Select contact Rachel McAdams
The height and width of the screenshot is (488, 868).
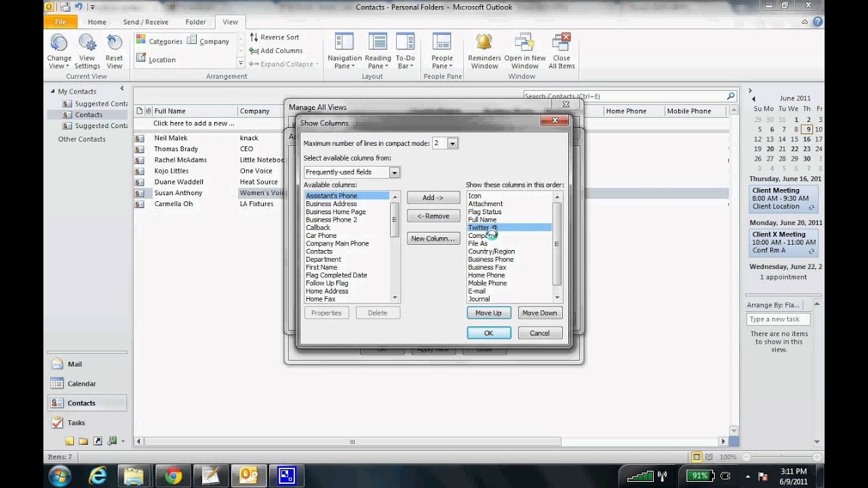tap(180, 160)
